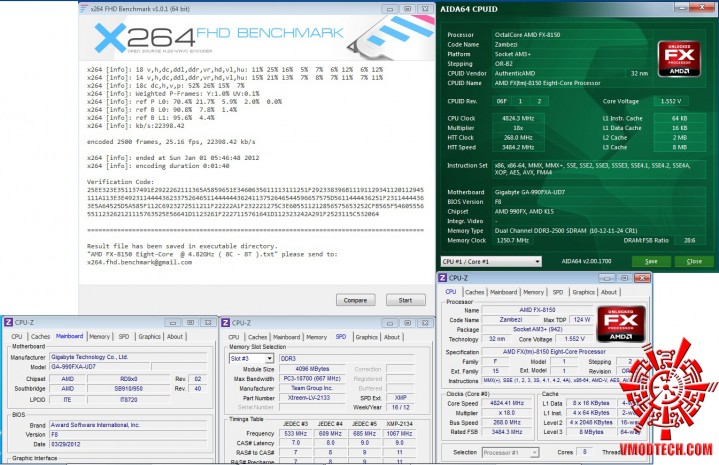Click the Compare button in x264 benchmark
Screen dimensions: 719x465
(x=355, y=300)
